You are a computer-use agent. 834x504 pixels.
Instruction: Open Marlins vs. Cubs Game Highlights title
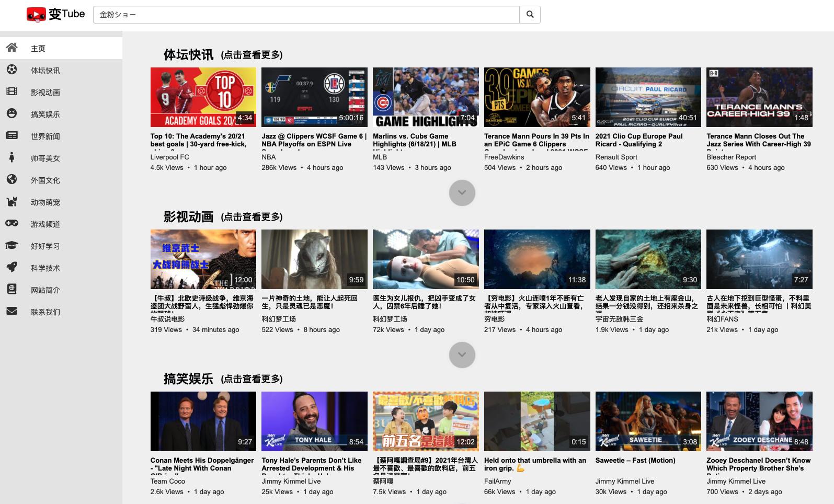pos(426,140)
